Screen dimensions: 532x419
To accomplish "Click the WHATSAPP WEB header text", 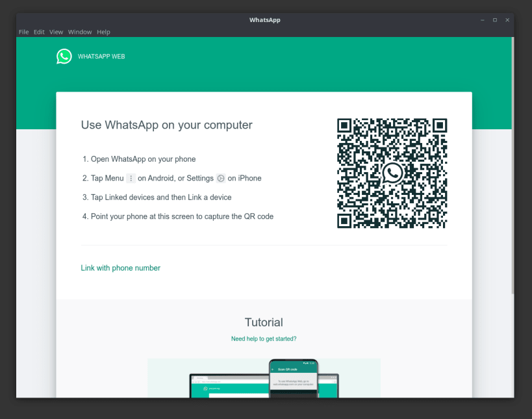I will (x=101, y=57).
